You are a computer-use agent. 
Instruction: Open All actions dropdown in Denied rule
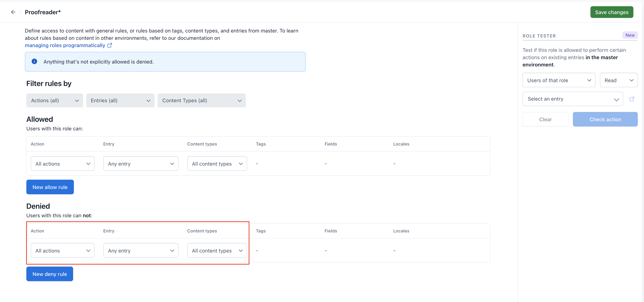pos(62,250)
